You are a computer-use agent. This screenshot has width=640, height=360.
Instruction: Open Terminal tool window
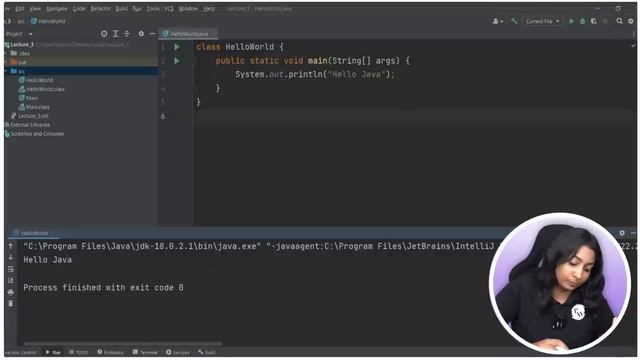(145, 352)
